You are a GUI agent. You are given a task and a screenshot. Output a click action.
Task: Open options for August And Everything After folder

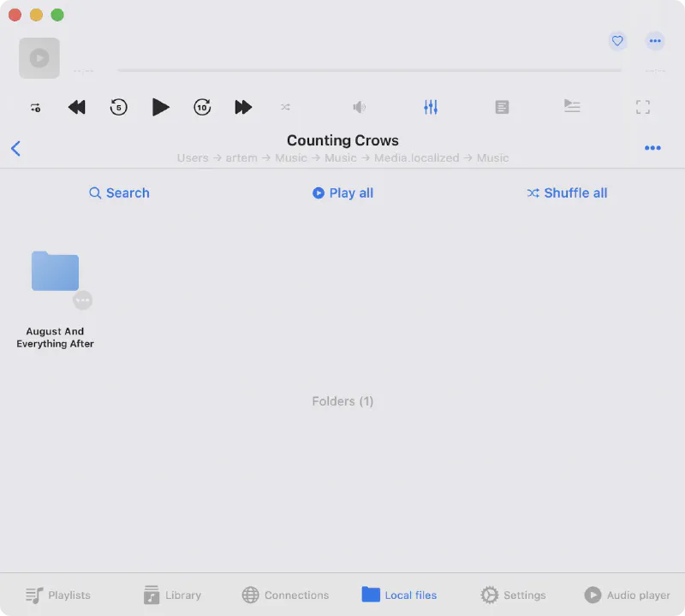[83, 300]
